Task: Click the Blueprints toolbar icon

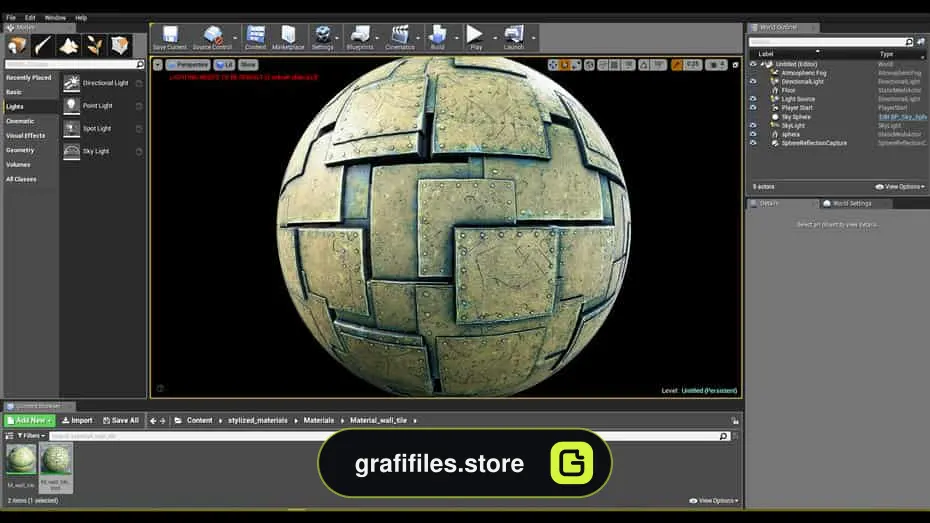Action: (360, 37)
